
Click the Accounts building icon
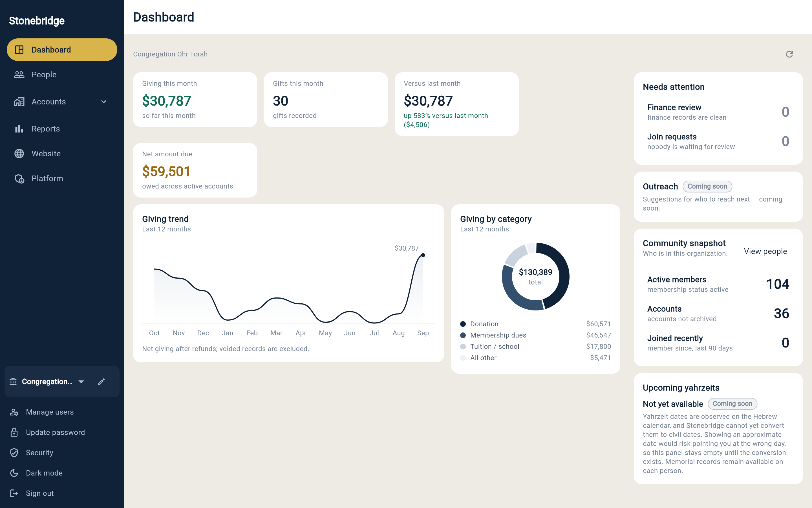point(19,102)
